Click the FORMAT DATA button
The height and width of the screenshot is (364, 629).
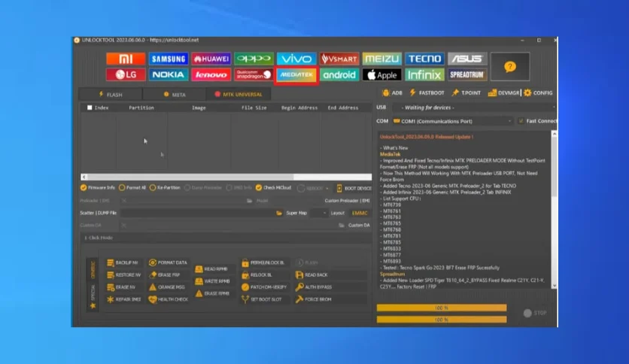pos(168,262)
